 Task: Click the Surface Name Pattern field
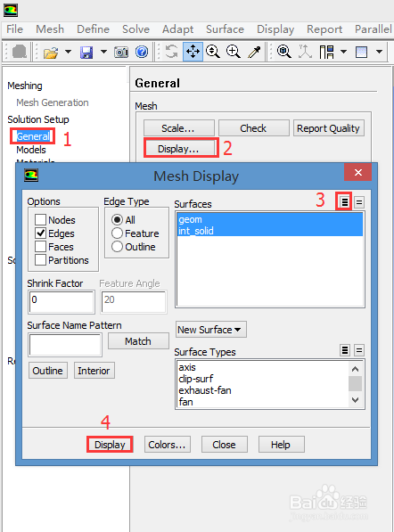[x=65, y=344]
